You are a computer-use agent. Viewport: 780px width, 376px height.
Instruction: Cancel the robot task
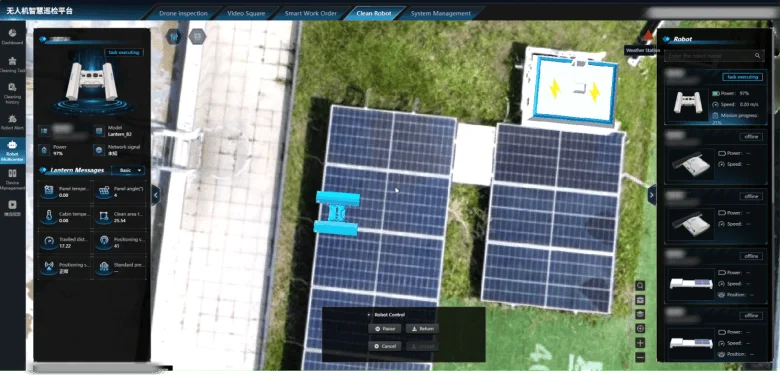click(385, 346)
